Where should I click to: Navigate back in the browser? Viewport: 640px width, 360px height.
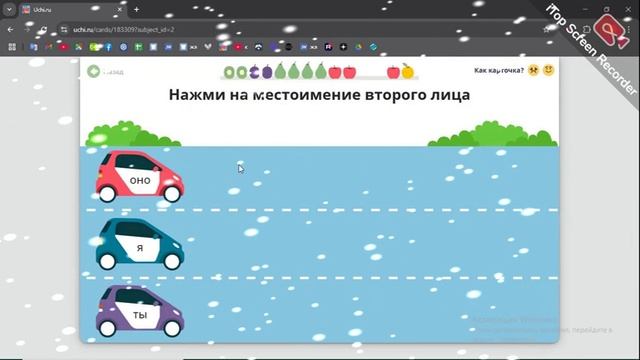[x=11, y=29]
